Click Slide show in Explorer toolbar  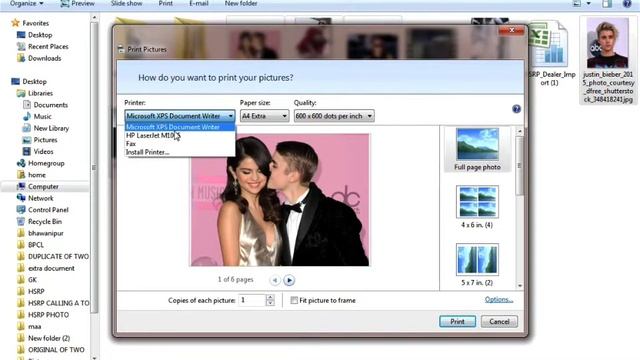click(127, 3)
